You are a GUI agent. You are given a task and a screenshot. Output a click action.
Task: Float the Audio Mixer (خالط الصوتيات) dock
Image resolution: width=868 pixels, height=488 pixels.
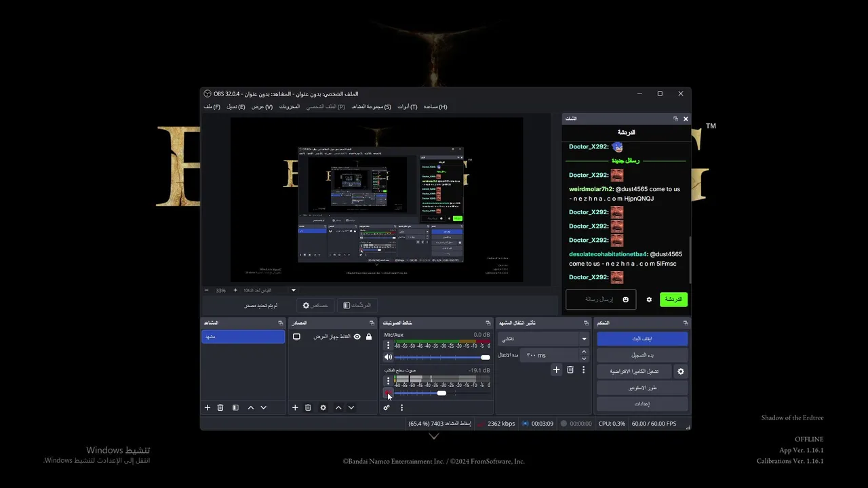(488, 323)
